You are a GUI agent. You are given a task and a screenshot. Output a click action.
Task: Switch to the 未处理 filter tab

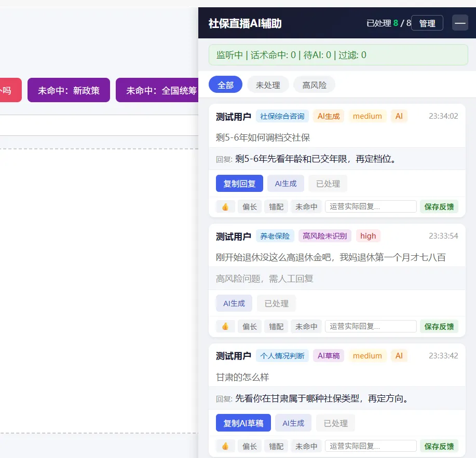pyautogui.click(x=268, y=85)
